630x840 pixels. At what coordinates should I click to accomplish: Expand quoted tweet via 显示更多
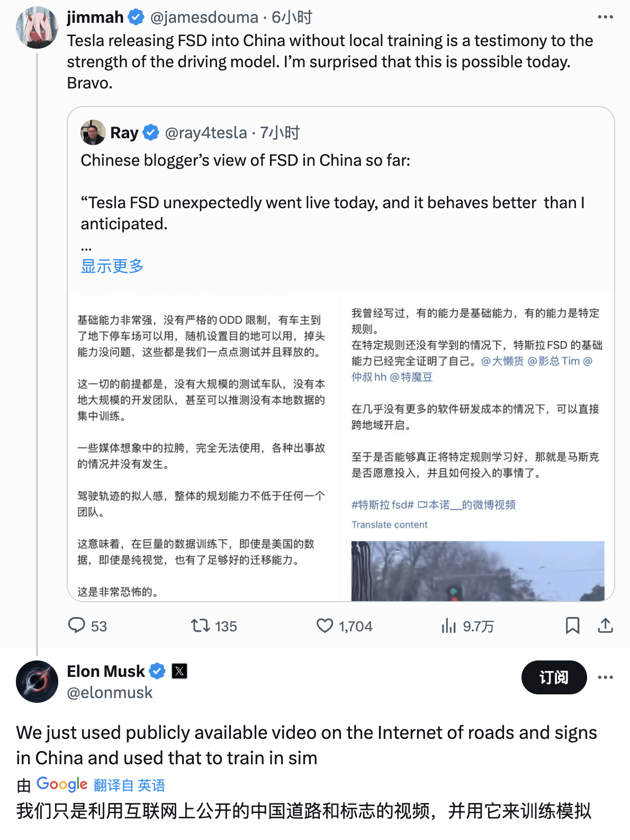(x=112, y=266)
